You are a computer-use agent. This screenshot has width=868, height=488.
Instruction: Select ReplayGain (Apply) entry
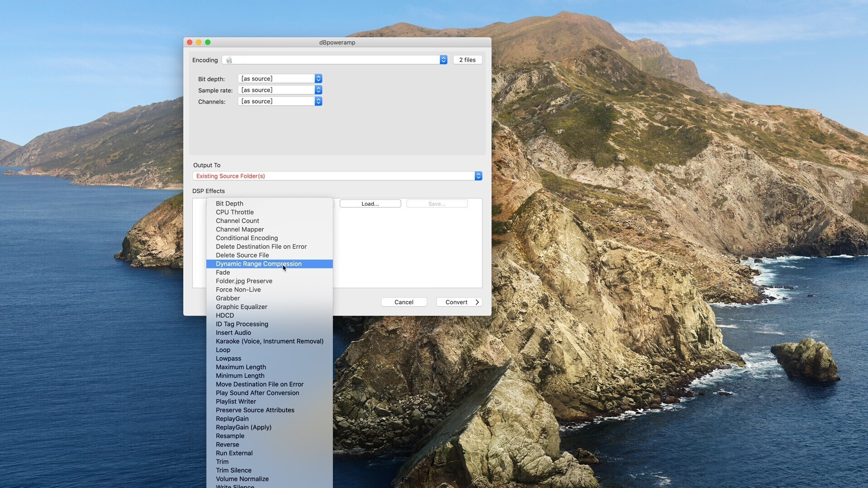click(x=269, y=427)
